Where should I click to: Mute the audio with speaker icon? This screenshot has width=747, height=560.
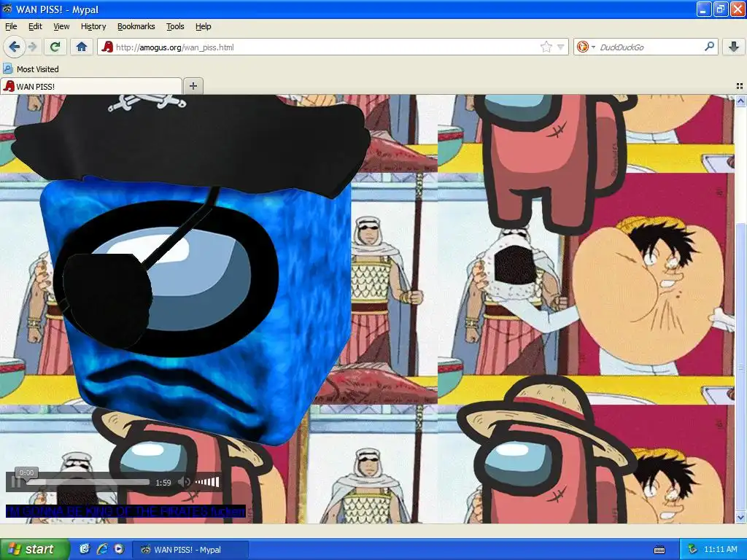[184, 483]
